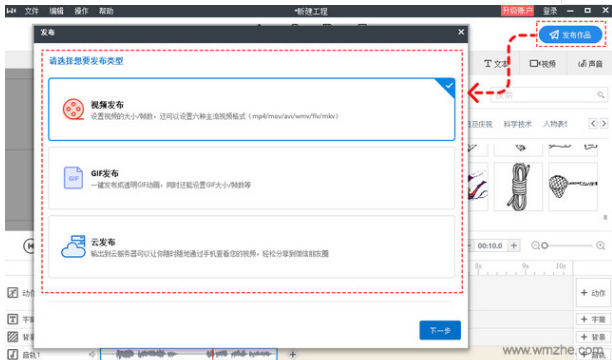This screenshot has height=360, width=612.
Task: Click the timeline zoom out magnifier
Action: point(536,246)
